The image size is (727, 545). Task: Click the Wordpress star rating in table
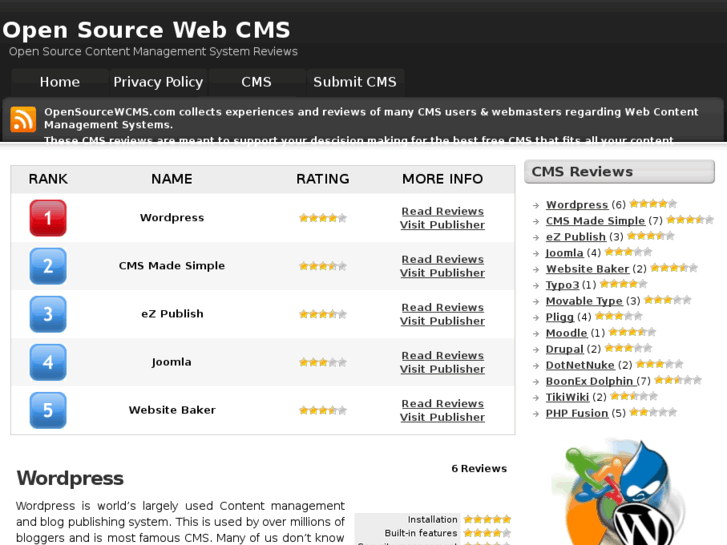click(322, 218)
